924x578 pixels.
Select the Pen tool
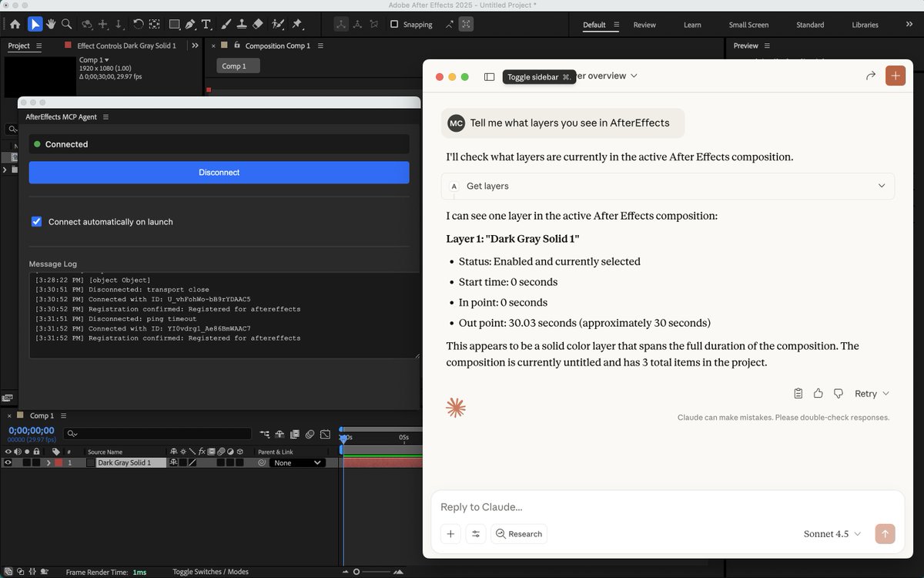click(190, 25)
